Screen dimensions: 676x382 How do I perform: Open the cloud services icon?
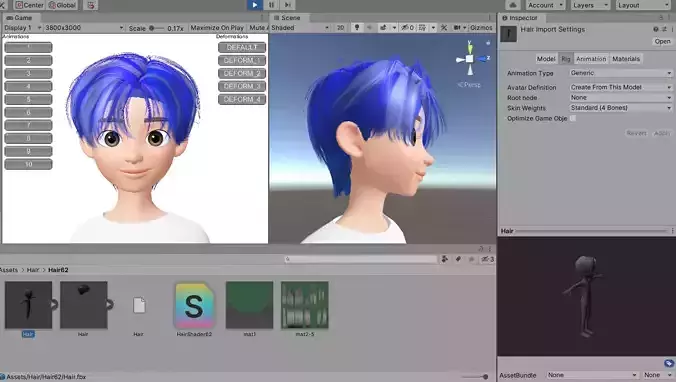pyautogui.click(x=513, y=5)
